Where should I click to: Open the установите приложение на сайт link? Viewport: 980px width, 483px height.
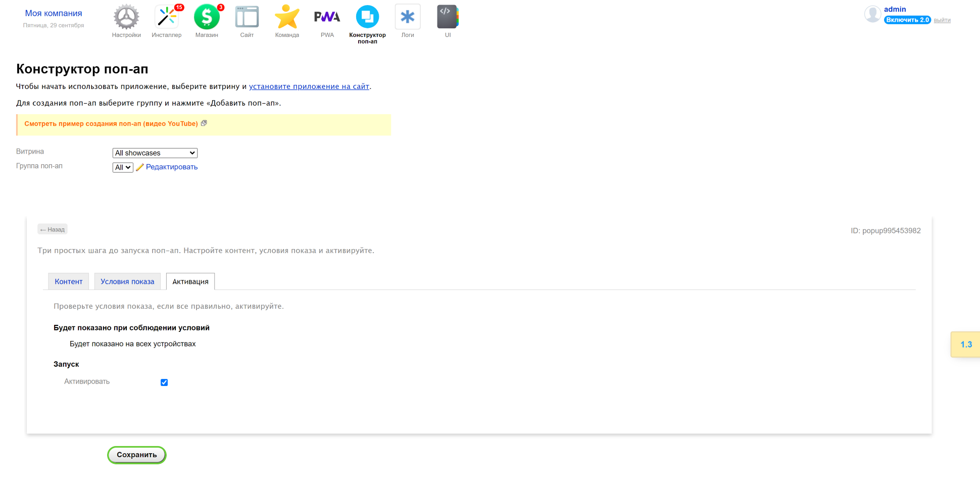309,86
